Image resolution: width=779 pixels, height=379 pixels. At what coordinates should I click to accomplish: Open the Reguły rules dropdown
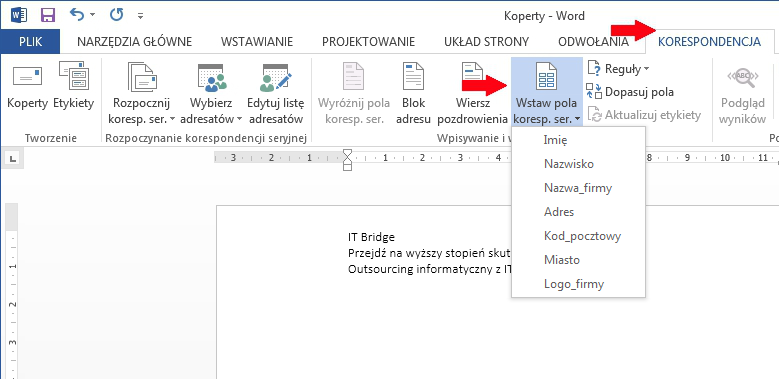pyautogui.click(x=618, y=69)
